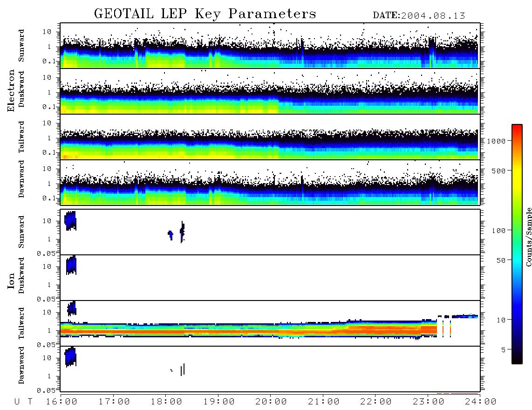Click the Electron Tailward panel label

click(x=21, y=137)
